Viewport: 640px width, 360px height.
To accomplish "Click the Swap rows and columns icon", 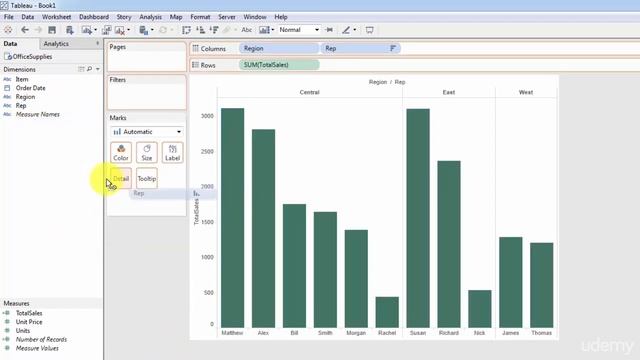I will pos(186,30).
